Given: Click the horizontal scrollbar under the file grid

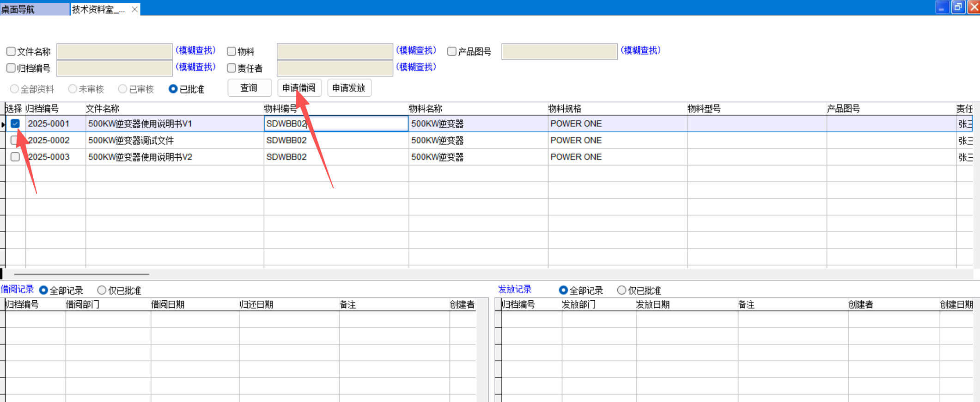Looking at the screenshot, I should click(81, 274).
